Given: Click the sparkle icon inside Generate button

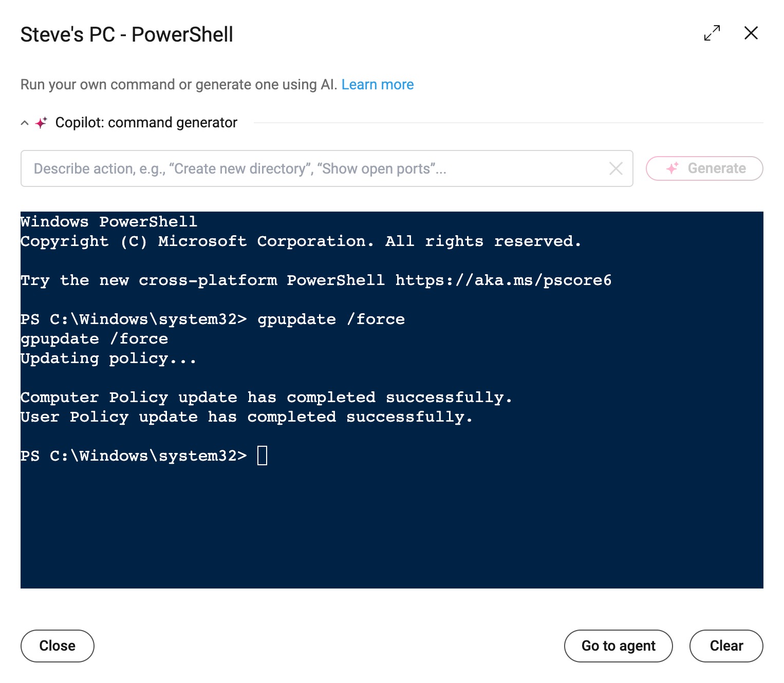Looking at the screenshot, I should pos(673,168).
